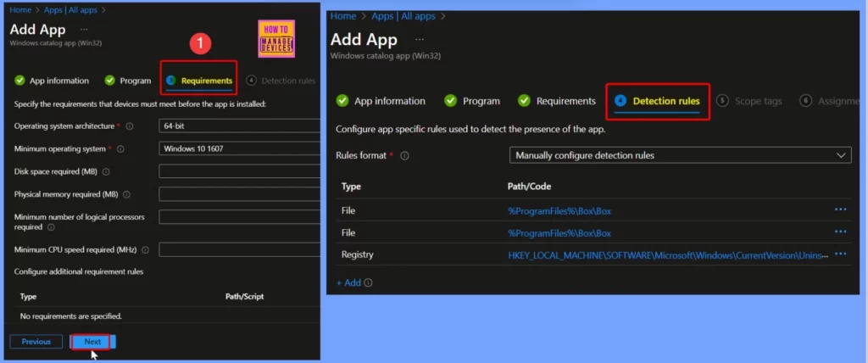
Task: Show info for Operating system architecture
Action: pyautogui.click(x=130, y=126)
